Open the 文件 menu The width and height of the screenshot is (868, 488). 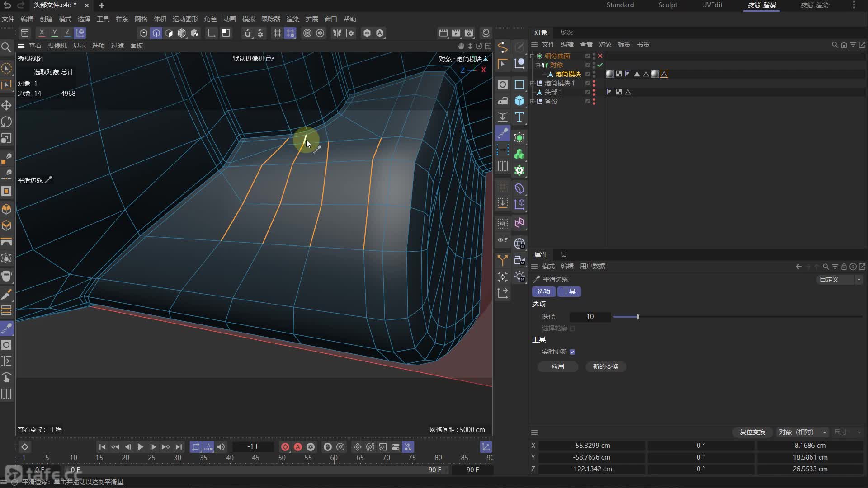(x=8, y=19)
